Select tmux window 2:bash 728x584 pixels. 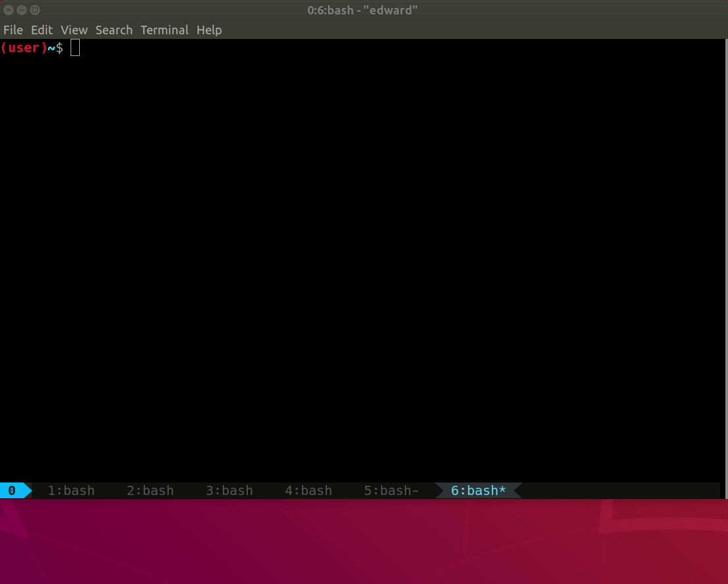pyautogui.click(x=150, y=490)
